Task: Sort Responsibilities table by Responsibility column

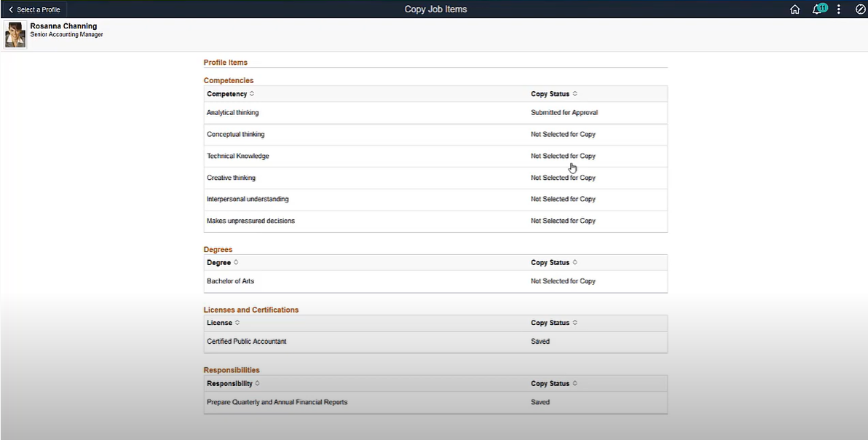Action: [233, 384]
